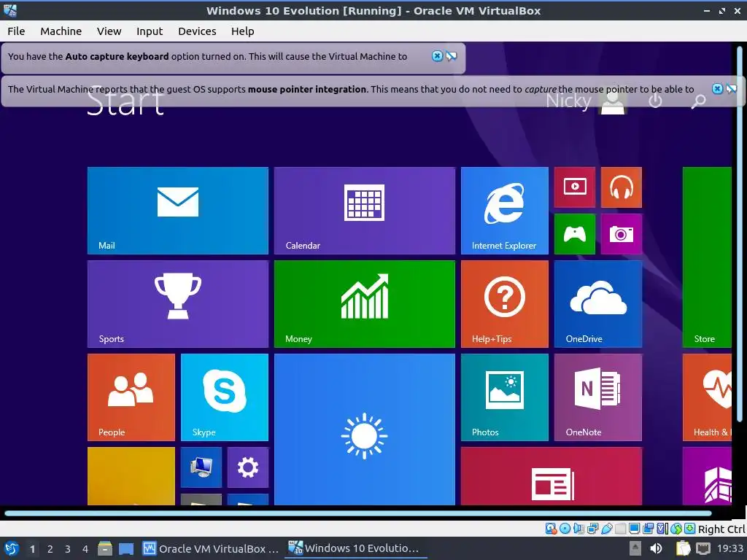
Task: Switch to workspace 2
Action: pos(50,549)
